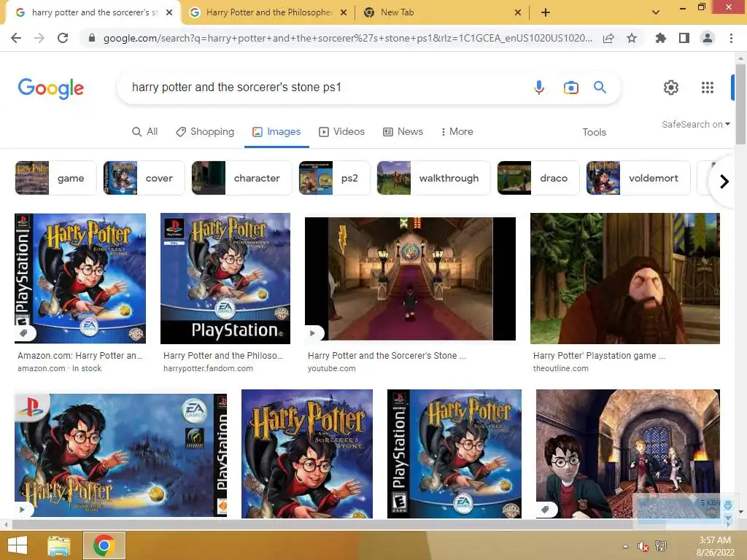The width and height of the screenshot is (747, 560).
Task: Start voice search with microphone icon
Action: (539, 87)
